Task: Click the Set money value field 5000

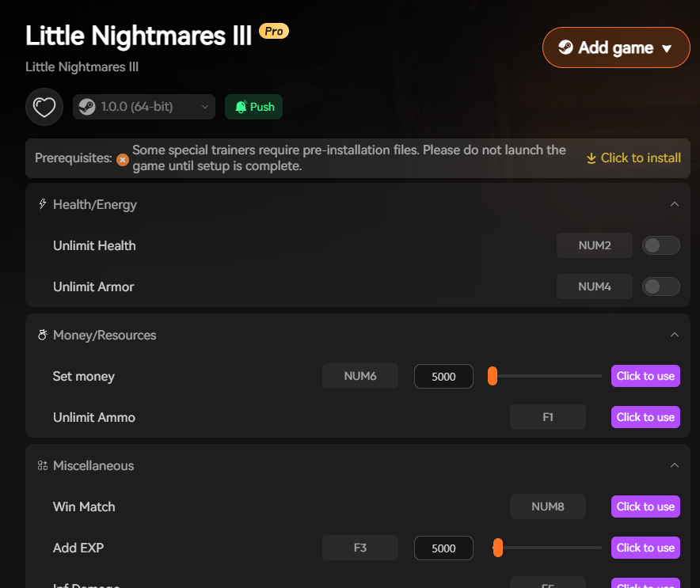Action: pyautogui.click(x=443, y=377)
